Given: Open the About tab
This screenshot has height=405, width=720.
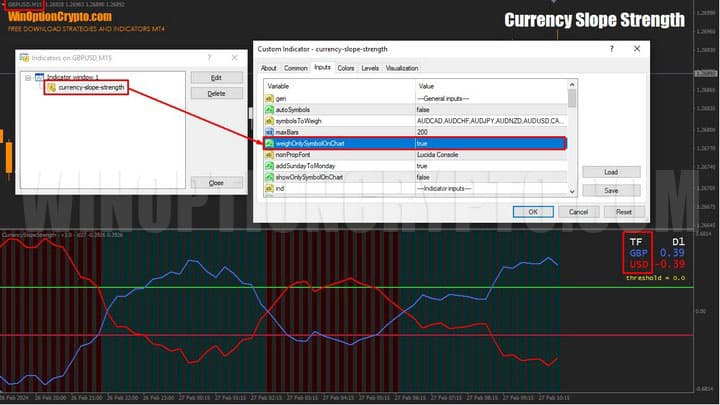Looking at the screenshot, I should tap(269, 68).
